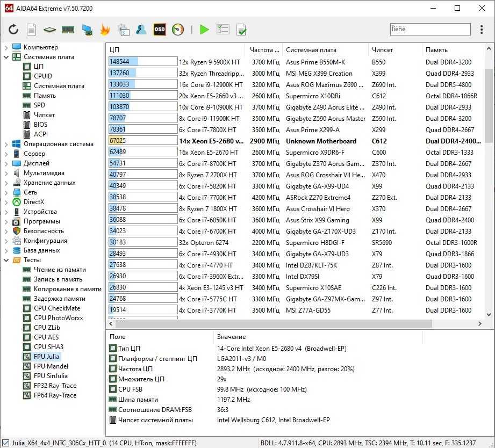Click the search input field
The width and height of the screenshot is (495, 448).
[430, 29]
